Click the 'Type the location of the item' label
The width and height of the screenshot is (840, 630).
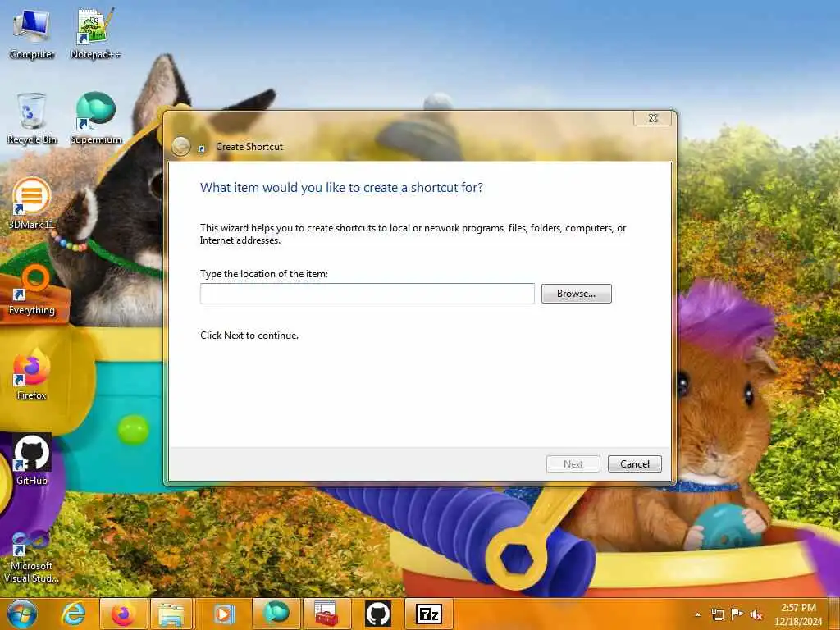click(x=264, y=274)
